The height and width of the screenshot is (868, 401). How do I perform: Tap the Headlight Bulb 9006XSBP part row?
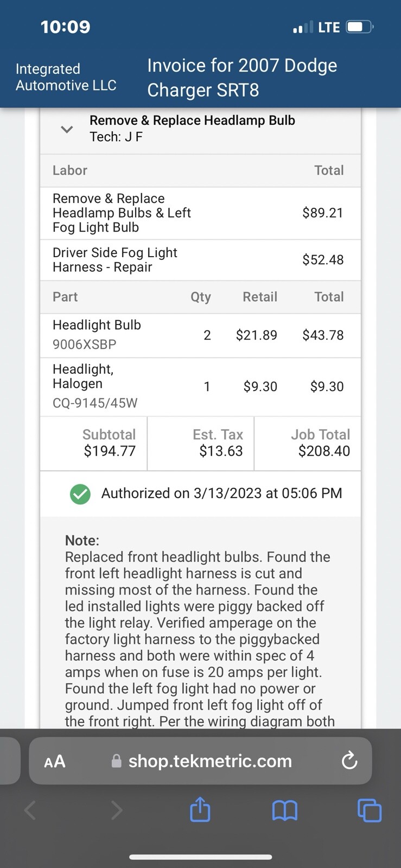[200, 335]
